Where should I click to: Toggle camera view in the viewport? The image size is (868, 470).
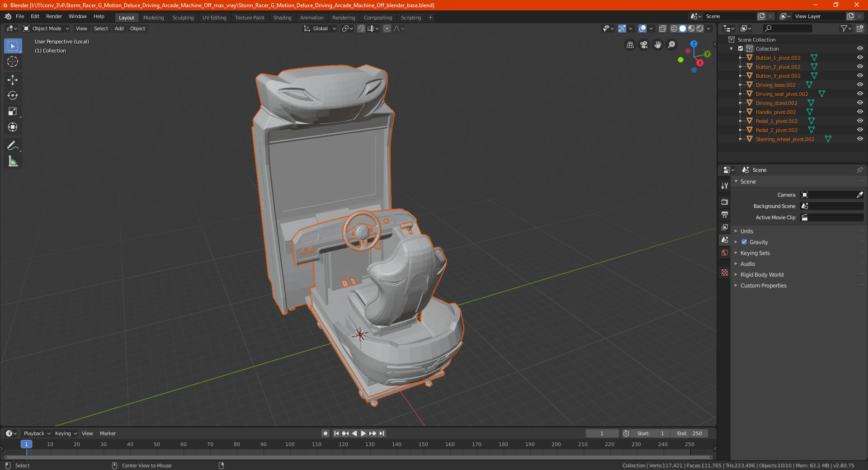[644, 45]
